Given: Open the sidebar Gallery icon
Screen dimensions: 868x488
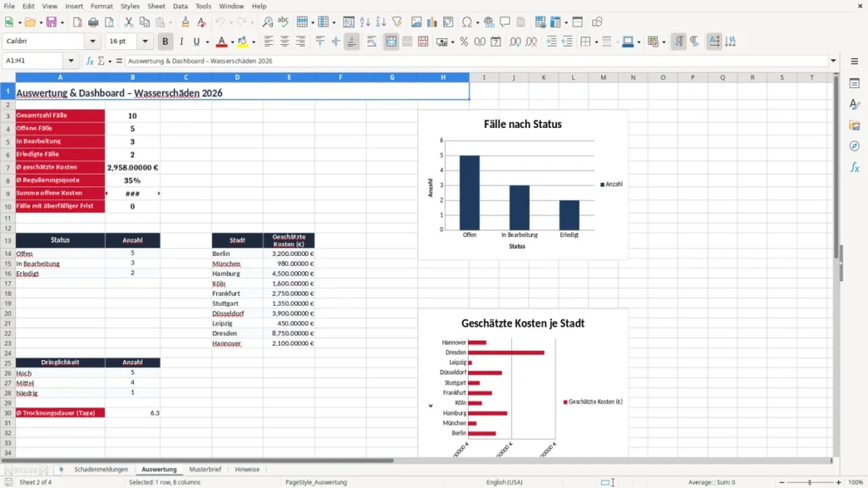Looking at the screenshot, I should 854,125.
